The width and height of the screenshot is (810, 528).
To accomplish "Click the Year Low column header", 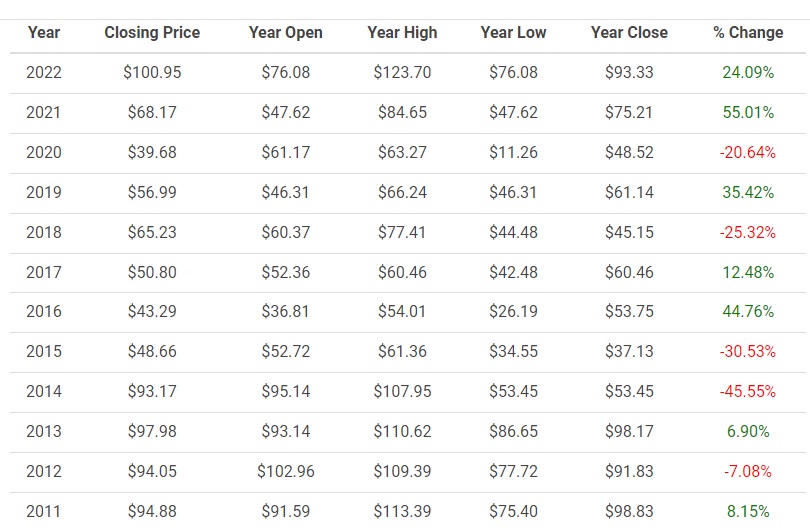I will (x=513, y=33).
